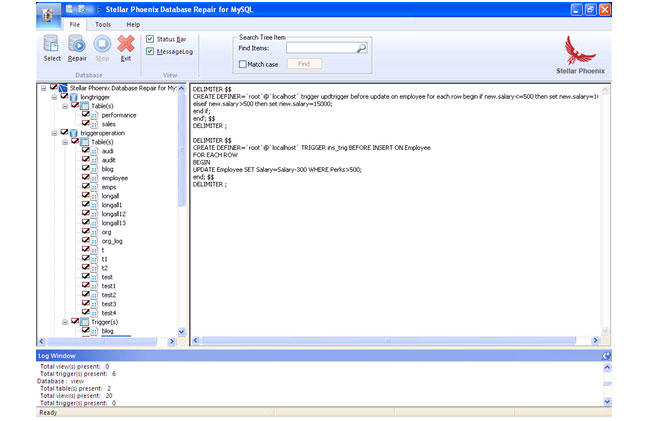Click the 'FOR EACH ROW' SQL line

215,155
